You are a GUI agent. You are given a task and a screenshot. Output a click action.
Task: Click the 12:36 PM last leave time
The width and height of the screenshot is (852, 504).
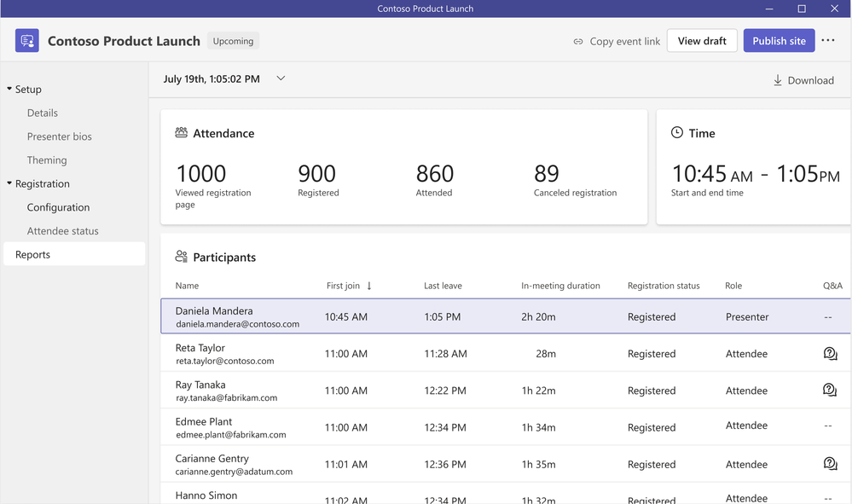(445, 465)
